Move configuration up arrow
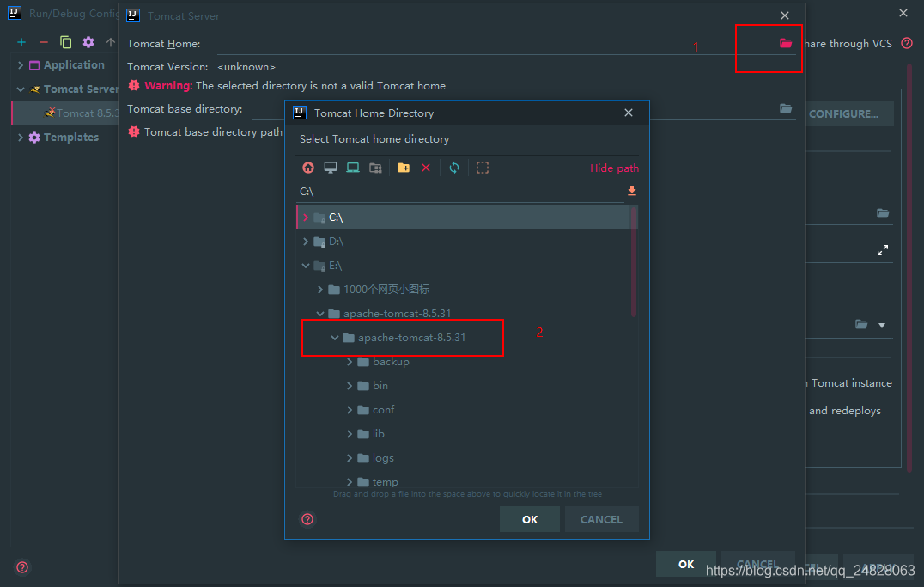The width and height of the screenshot is (924, 587). pos(110,42)
